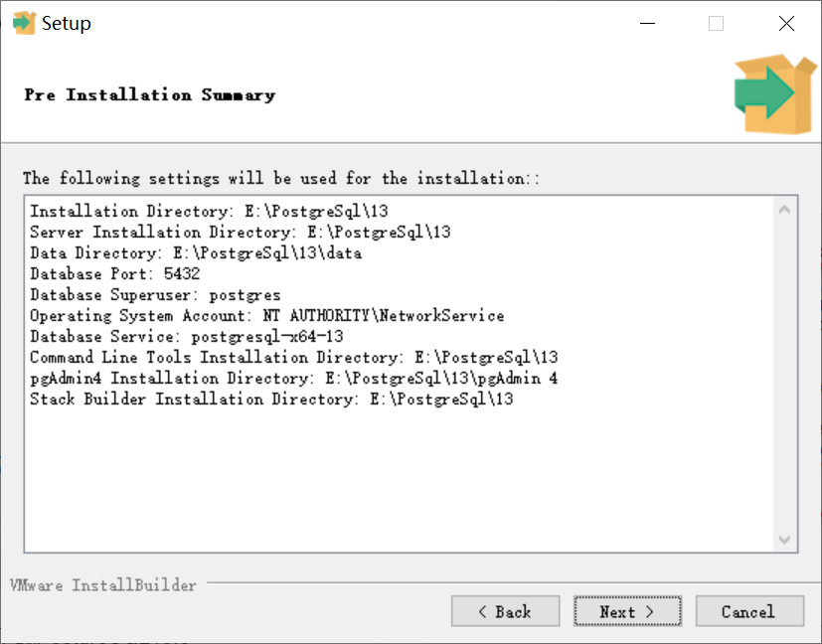Go Back to previous installer page
Image resolution: width=822 pixels, height=644 pixels.
coord(505,611)
